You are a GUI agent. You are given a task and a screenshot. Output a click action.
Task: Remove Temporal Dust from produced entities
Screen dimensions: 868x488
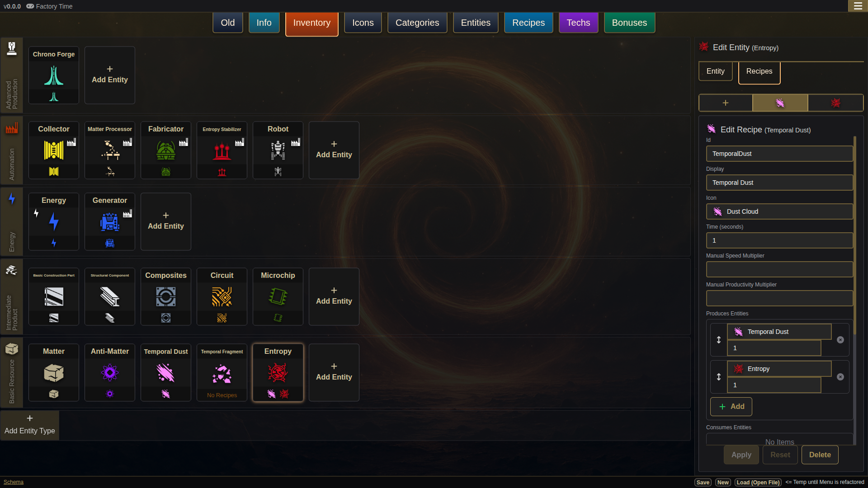click(x=840, y=340)
